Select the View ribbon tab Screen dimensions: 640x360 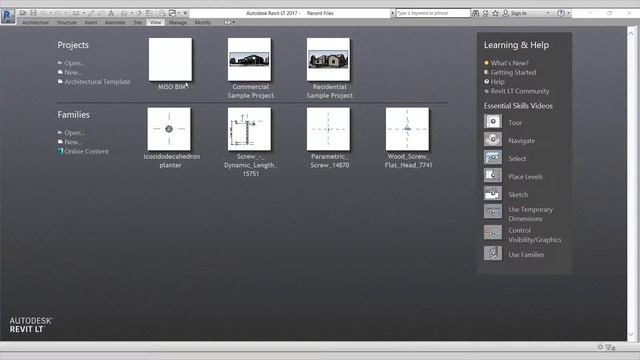(155, 22)
